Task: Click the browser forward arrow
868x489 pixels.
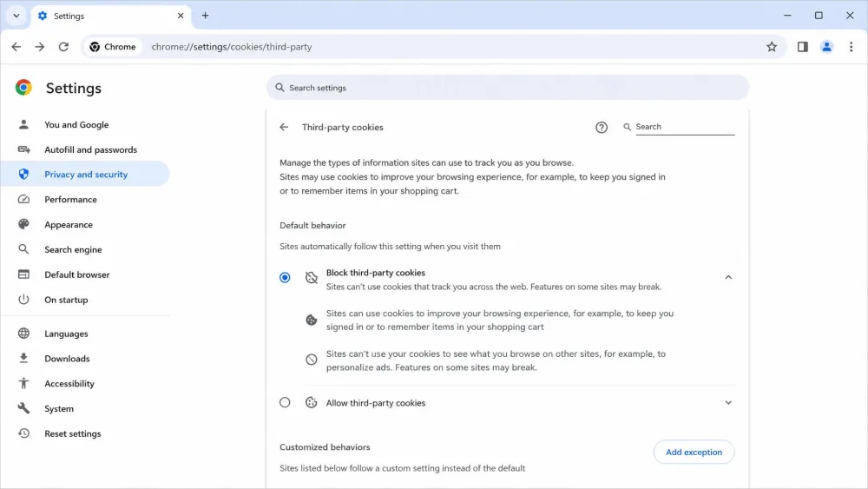Action: [x=40, y=47]
